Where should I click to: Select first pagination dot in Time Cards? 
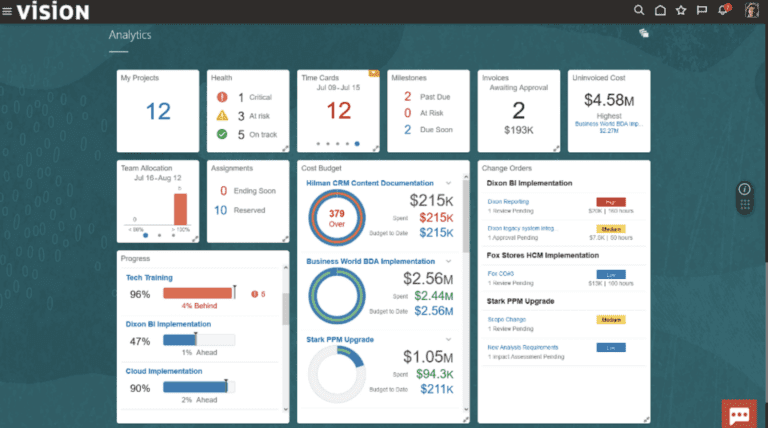[x=318, y=143]
